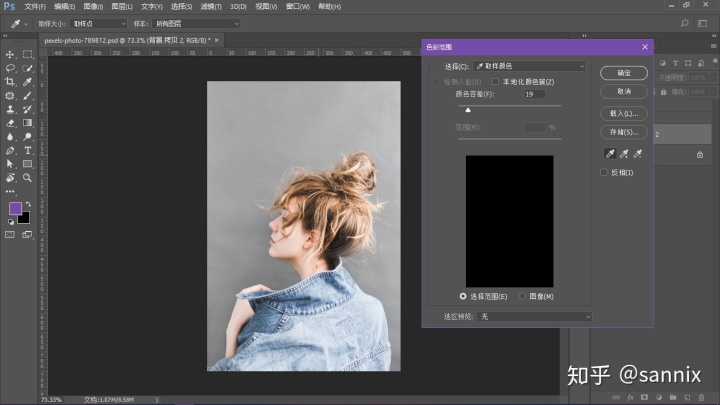This screenshot has height=405, width=720.
Task: Select the Eyedropper tool in the toolbox
Action: pyautogui.click(x=28, y=82)
